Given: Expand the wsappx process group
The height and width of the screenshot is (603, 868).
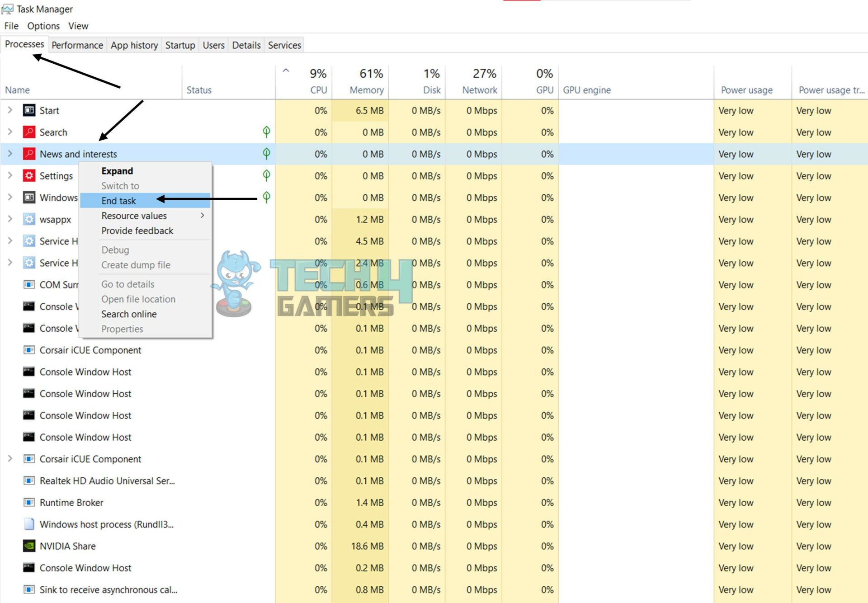Looking at the screenshot, I should tap(10, 219).
